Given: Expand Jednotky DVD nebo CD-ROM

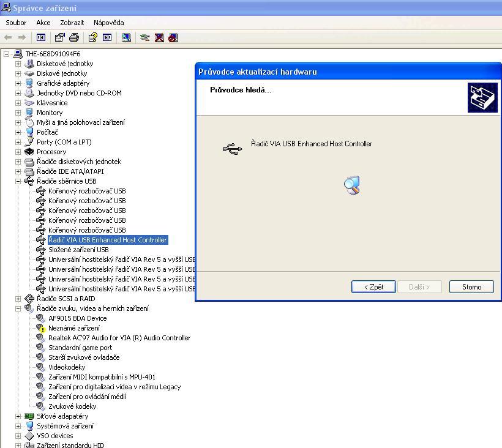Looking at the screenshot, I should pyautogui.click(x=18, y=93).
